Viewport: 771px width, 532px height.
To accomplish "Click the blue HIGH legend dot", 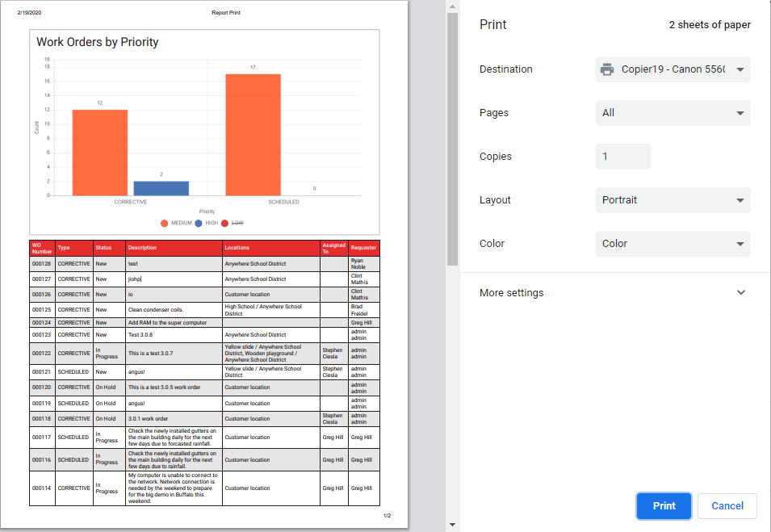I will click(199, 224).
